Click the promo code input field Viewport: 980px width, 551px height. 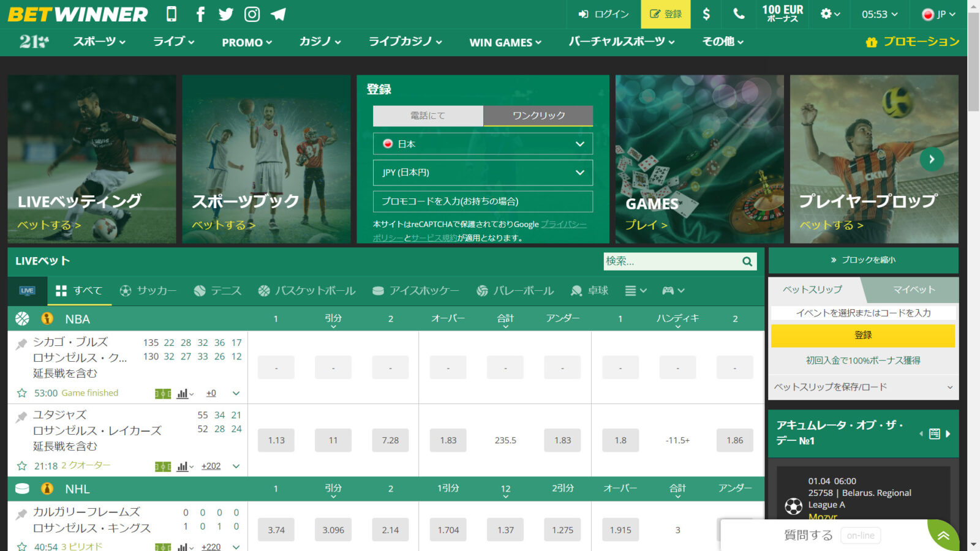483,201
